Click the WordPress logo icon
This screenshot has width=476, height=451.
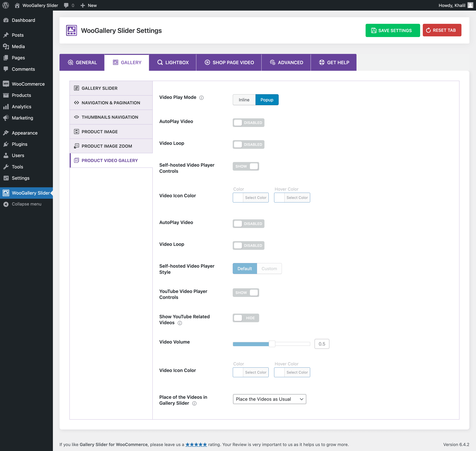[6, 5]
